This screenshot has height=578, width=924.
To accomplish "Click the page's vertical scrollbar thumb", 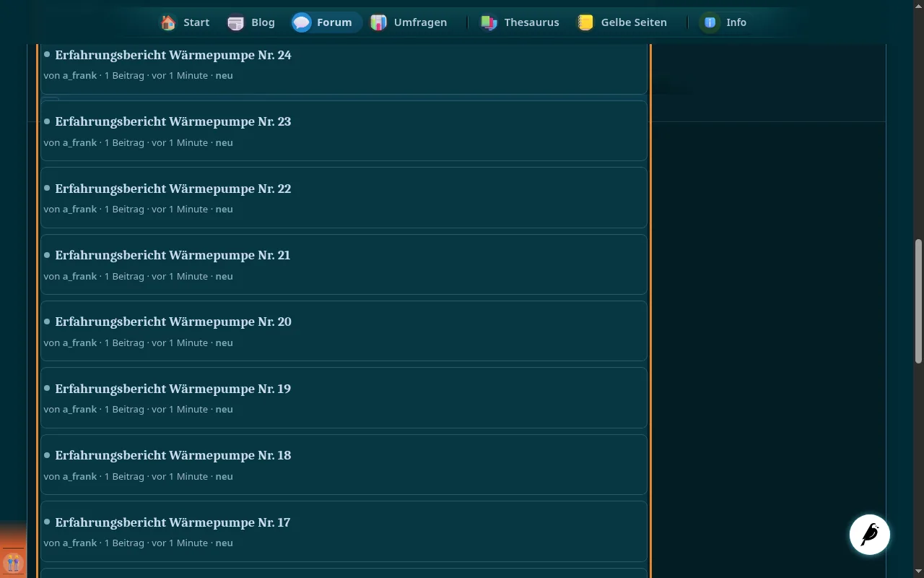I will (918, 301).
